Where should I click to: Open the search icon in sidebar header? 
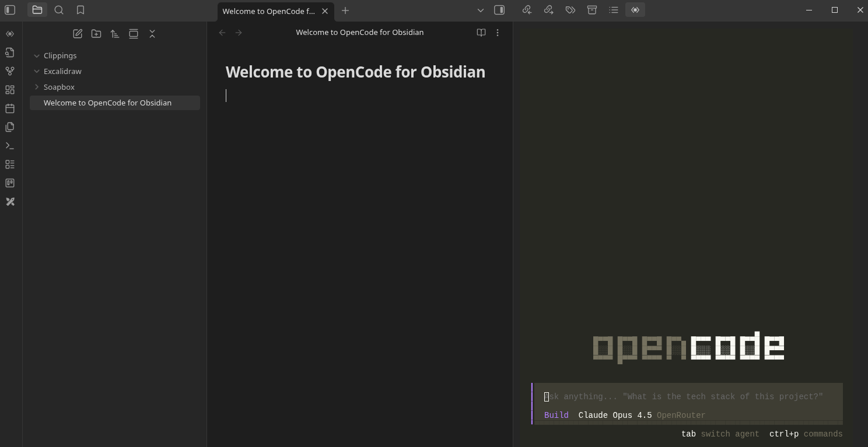(x=59, y=10)
